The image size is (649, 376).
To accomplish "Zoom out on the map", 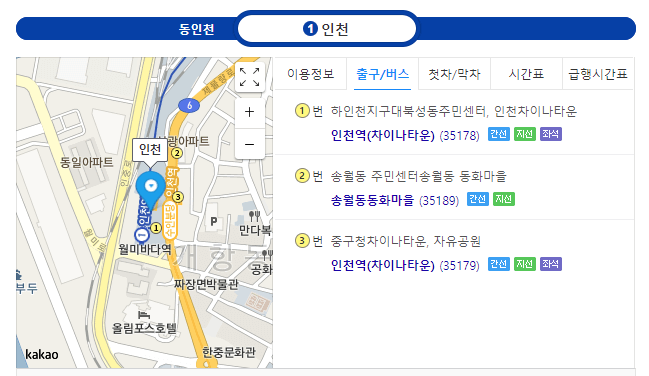I will click(x=250, y=144).
